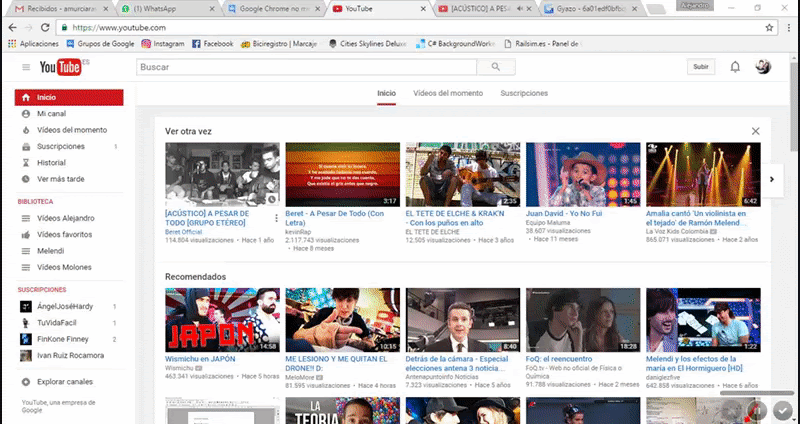The width and height of the screenshot is (800, 424).
Task: Open Suscripciones in the sidebar
Action: (69, 146)
